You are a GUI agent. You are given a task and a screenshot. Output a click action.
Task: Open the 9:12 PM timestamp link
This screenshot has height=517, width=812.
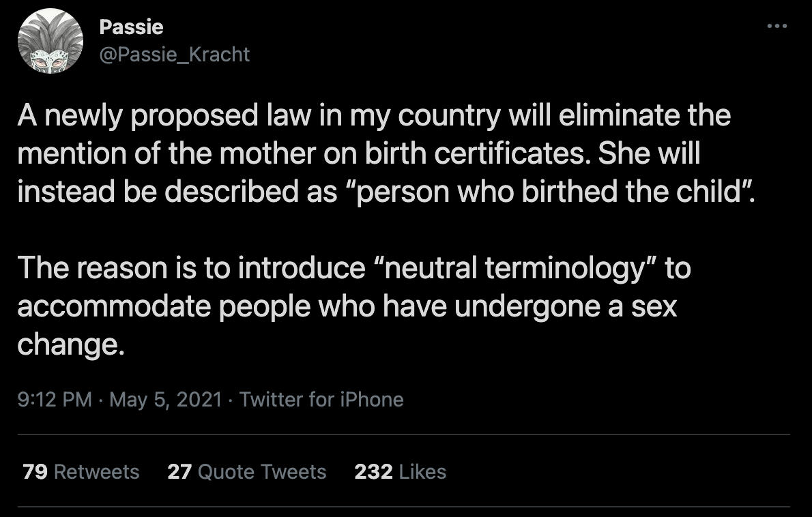coord(55,399)
